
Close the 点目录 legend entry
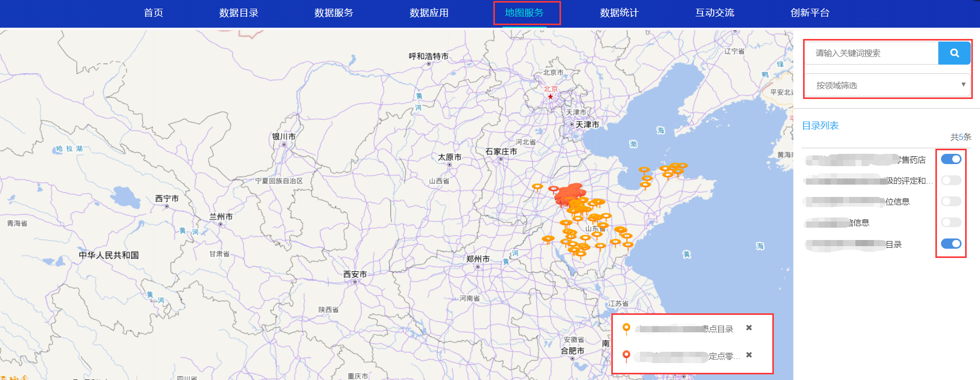tap(749, 328)
